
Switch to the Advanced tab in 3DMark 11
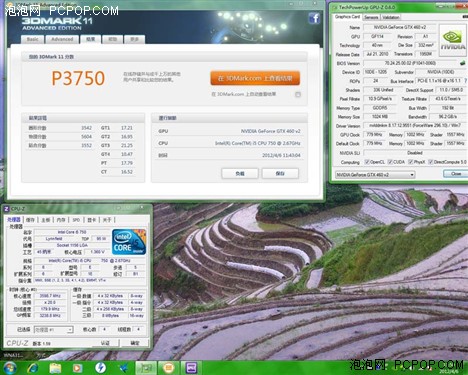click(62, 39)
